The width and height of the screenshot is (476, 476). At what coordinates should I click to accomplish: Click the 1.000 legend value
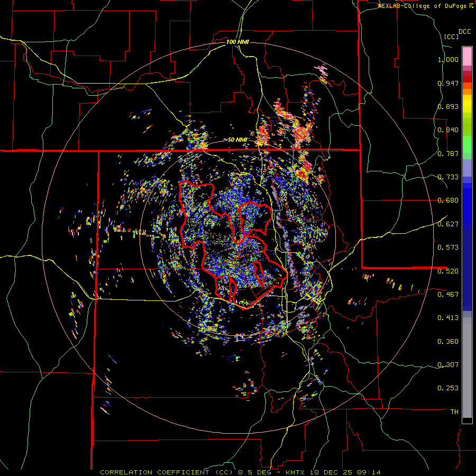click(448, 59)
